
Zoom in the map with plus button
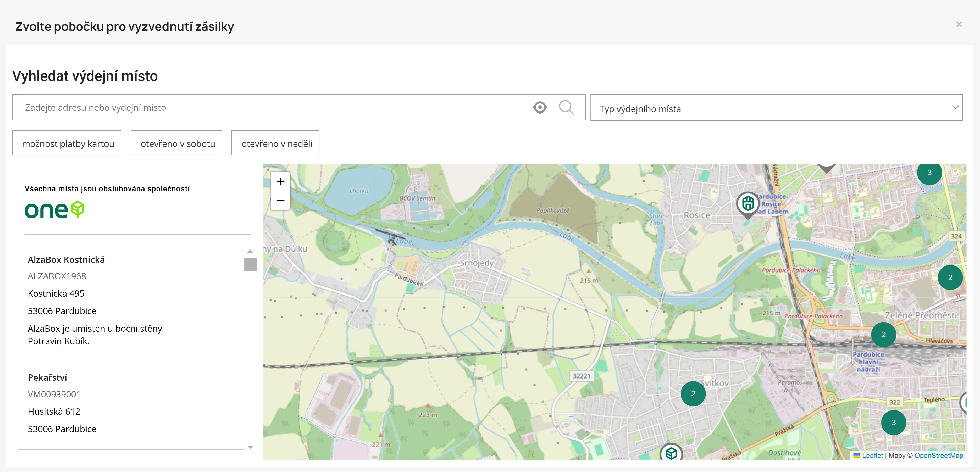coord(280,181)
